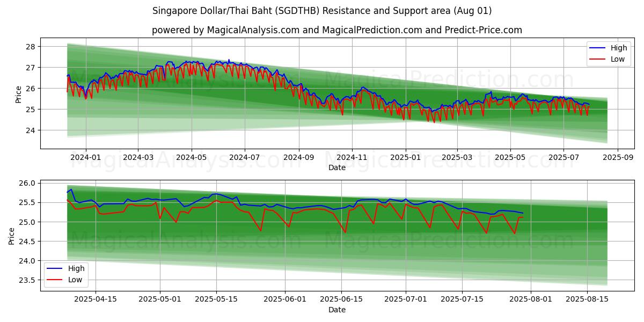Click the '2025-06-15' date label on bottom chart

tap(342, 299)
